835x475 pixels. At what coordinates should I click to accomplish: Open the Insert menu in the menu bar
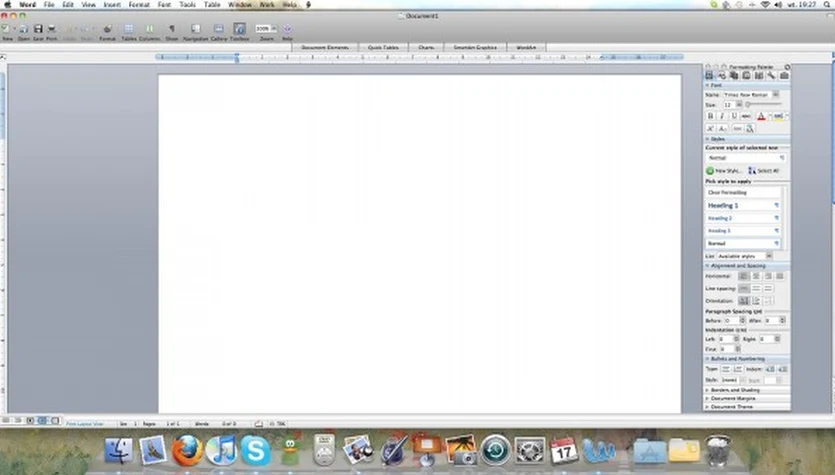coord(112,5)
